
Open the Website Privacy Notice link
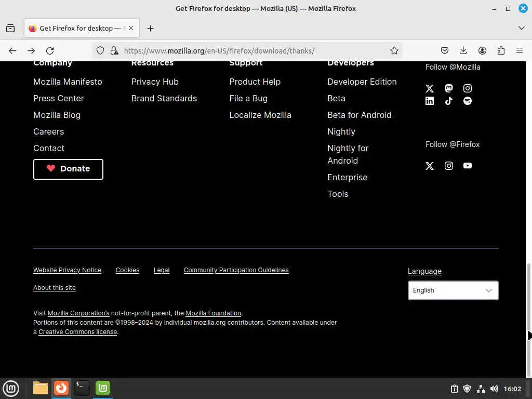point(67,270)
